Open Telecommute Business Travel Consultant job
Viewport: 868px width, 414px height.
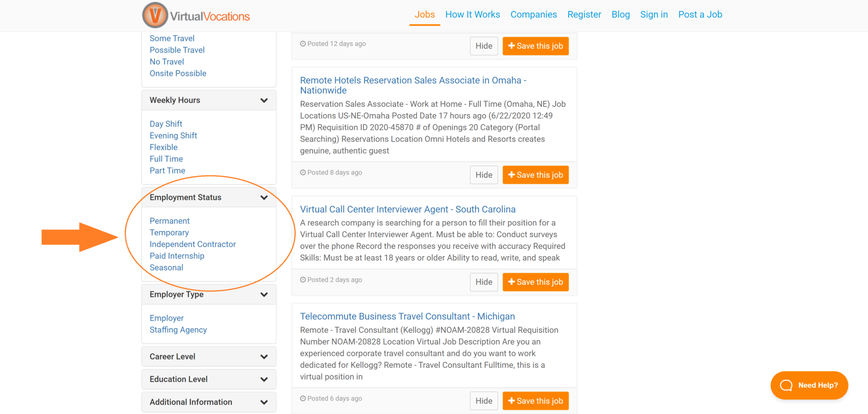coord(407,316)
